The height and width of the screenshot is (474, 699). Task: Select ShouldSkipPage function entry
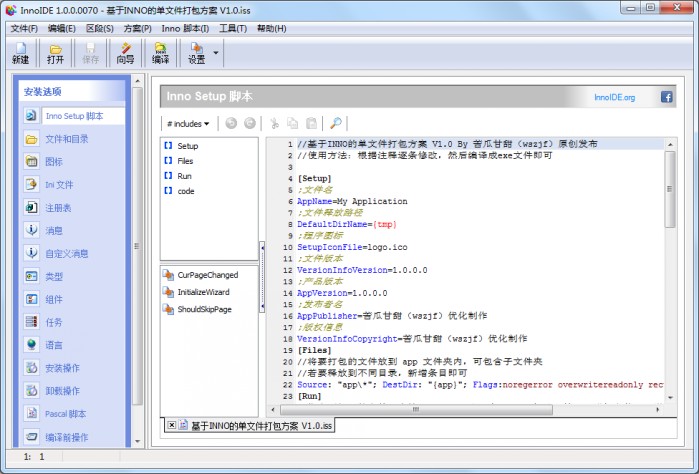[x=197, y=309]
